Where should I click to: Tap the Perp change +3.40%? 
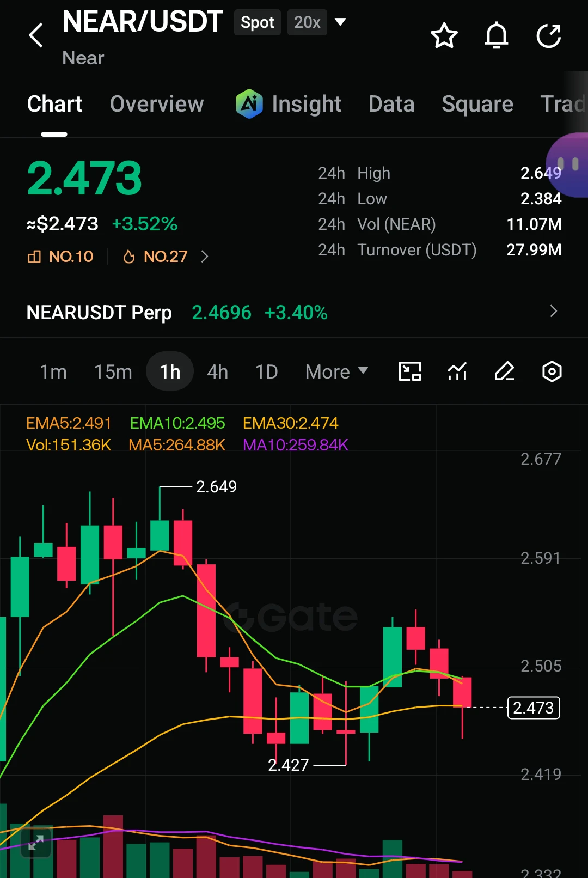click(x=296, y=313)
